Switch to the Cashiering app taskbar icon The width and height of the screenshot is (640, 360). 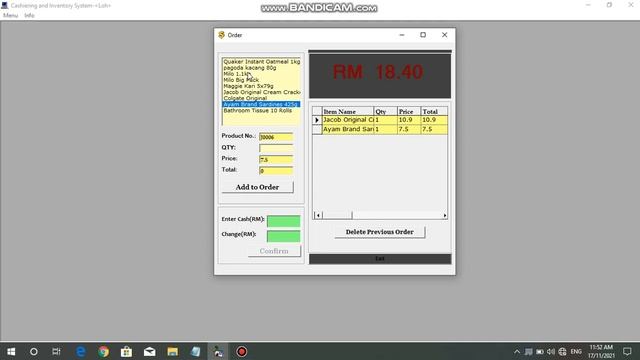(x=218, y=351)
